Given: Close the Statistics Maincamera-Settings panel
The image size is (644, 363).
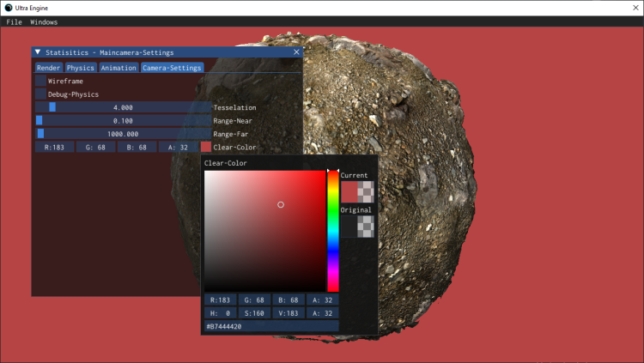Looking at the screenshot, I should click(296, 52).
